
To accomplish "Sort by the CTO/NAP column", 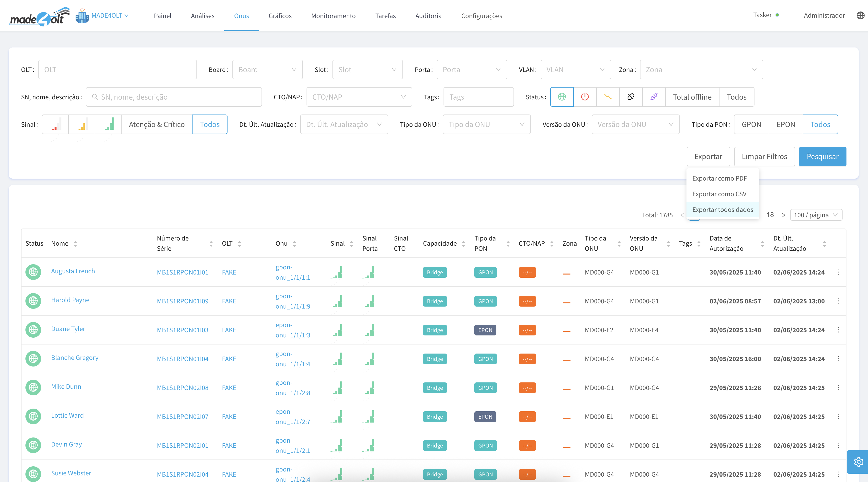I will tap(552, 244).
